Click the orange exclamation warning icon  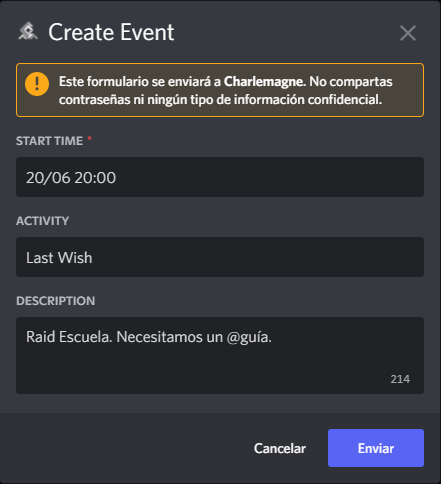click(x=37, y=84)
